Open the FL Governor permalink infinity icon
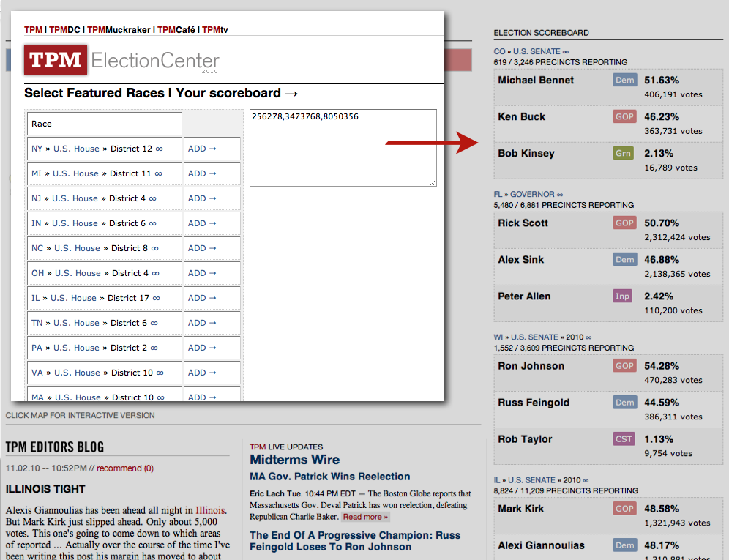Image resolution: width=729 pixels, height=560 pixels. (x=560, y=195)
